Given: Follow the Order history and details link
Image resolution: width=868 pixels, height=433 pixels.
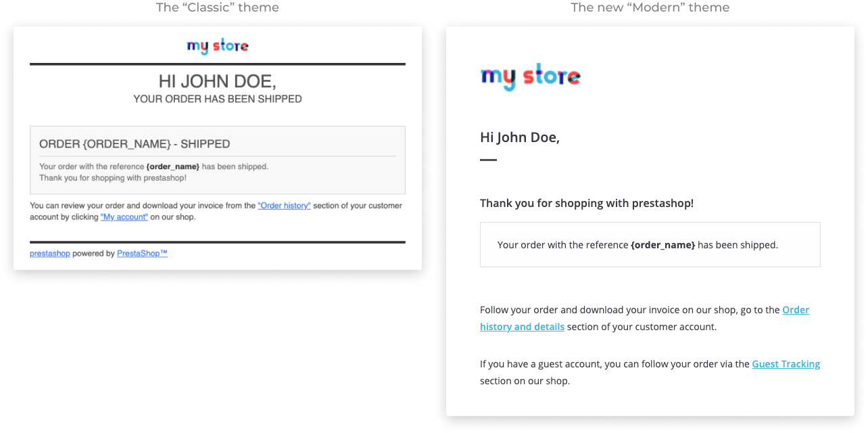Looking at the screenshot, I should click(644, 318).
